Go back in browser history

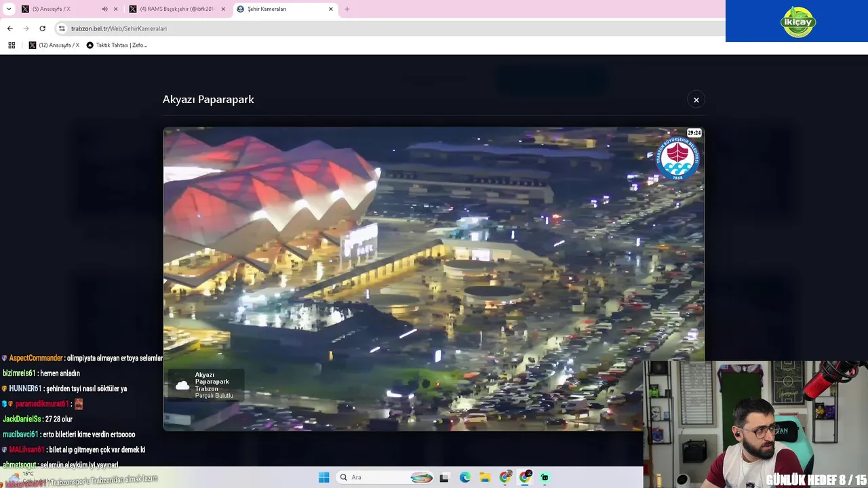coord(9,28)
